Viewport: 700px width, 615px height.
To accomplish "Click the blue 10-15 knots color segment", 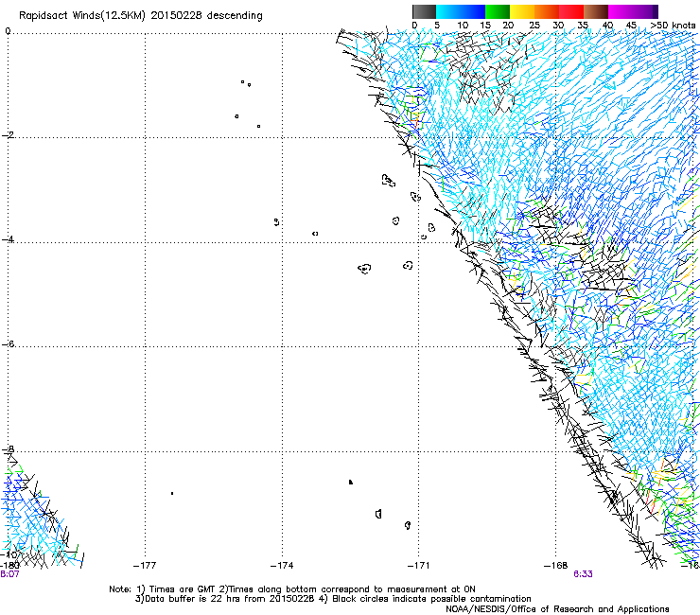I will click(x=473, y=11).
